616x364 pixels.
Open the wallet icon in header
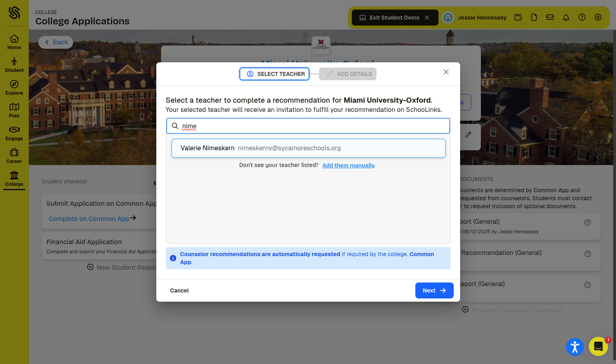pyautogui.click(x=518, y=17)
